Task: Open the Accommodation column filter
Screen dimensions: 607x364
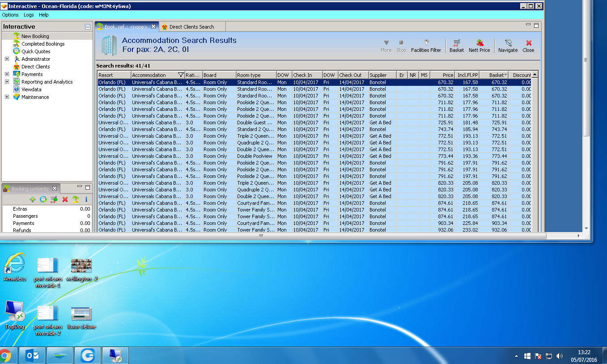Action: (x=181, y=75)
